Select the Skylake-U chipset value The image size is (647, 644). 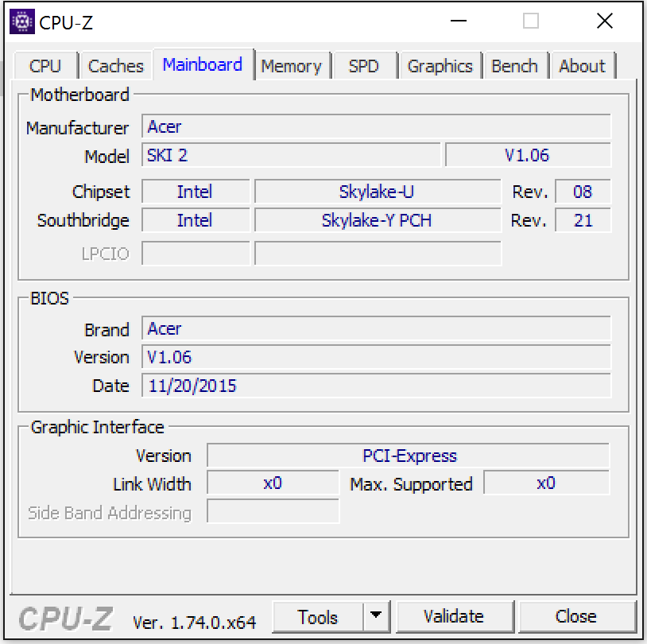click(378, 192)
